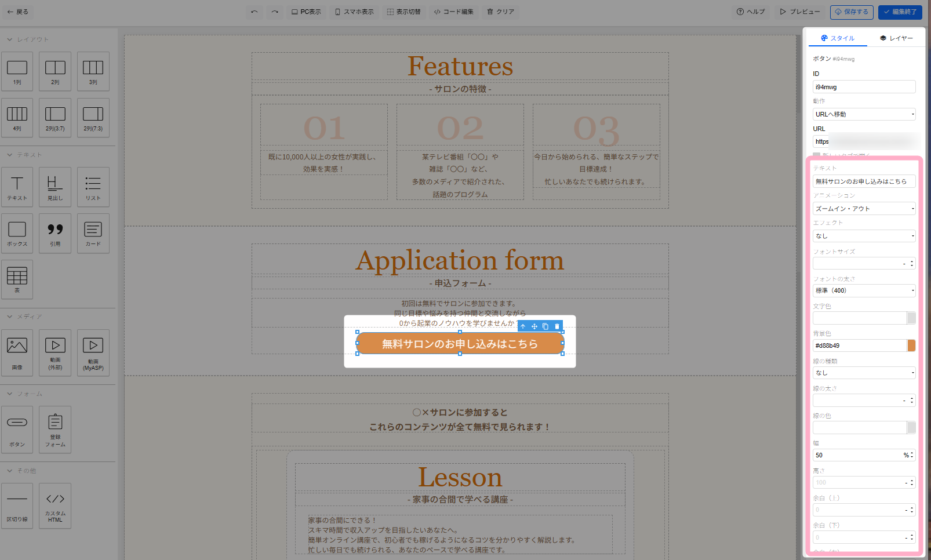Click the 編集終了 button
The height and width of the screenshot is (560, 931).
[900, 12]
